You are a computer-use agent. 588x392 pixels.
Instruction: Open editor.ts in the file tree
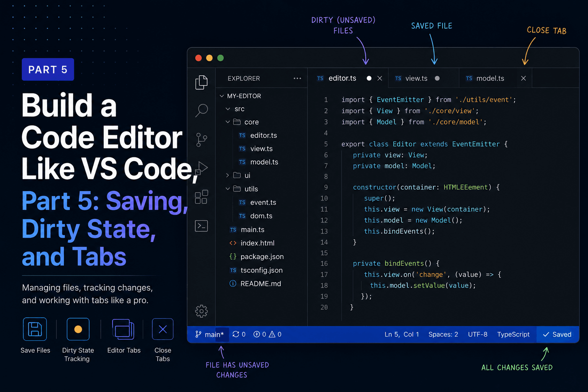263,136
